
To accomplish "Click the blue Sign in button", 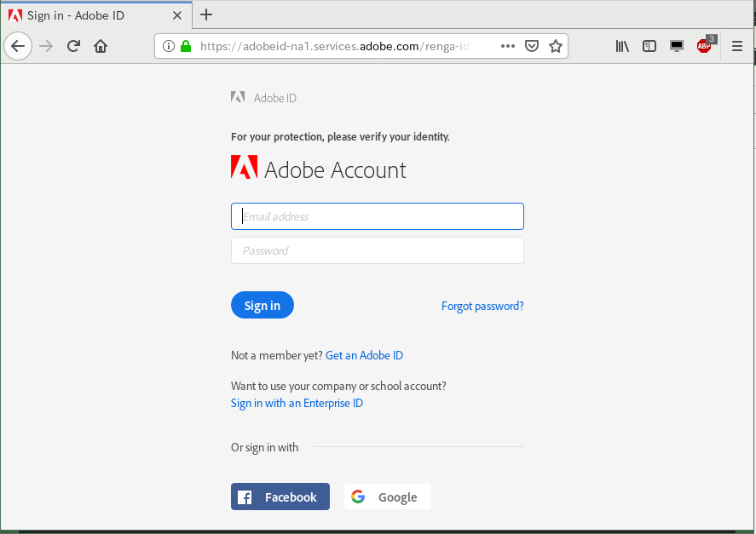I will pyautogui.click(x=263, y=305).
